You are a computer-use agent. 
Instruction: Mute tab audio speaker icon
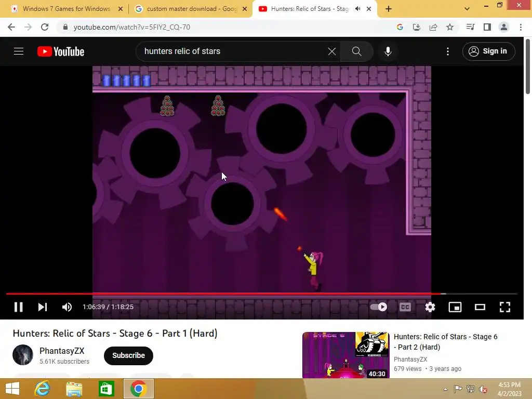357,9
